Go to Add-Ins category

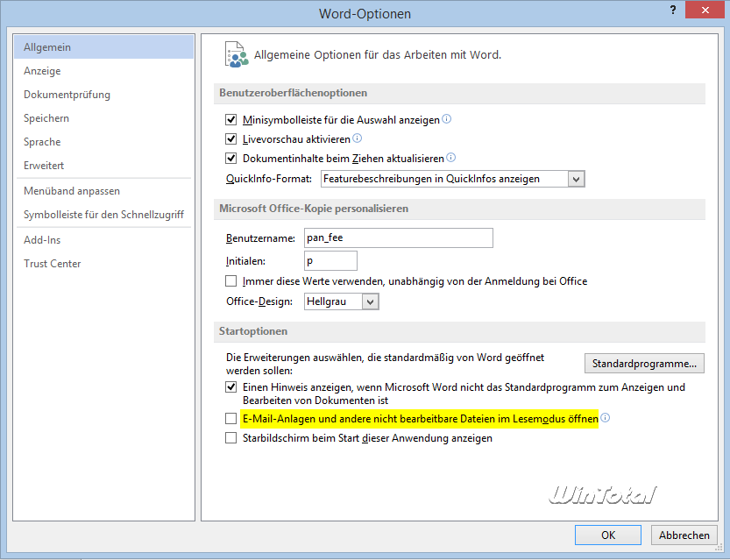click(103, 240)
